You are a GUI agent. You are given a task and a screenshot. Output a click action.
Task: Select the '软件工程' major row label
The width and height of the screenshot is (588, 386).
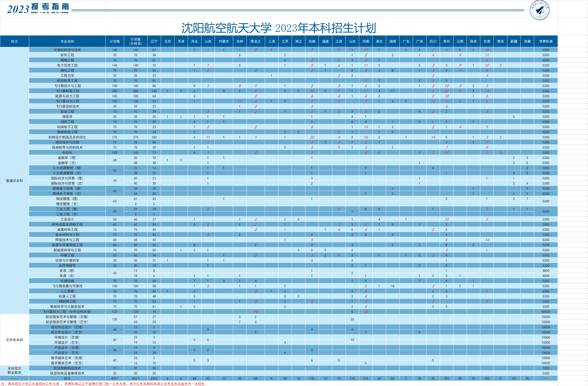pos(67,55)
